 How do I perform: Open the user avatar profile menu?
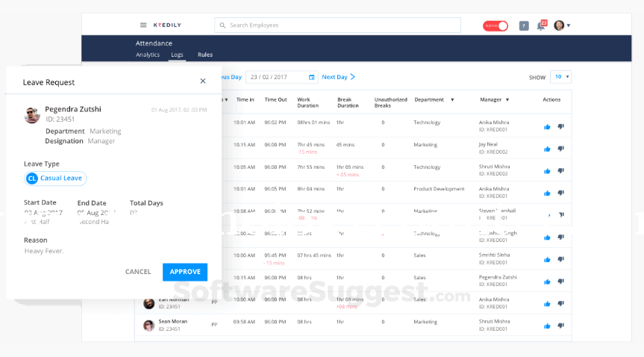[x=562, y=25]
